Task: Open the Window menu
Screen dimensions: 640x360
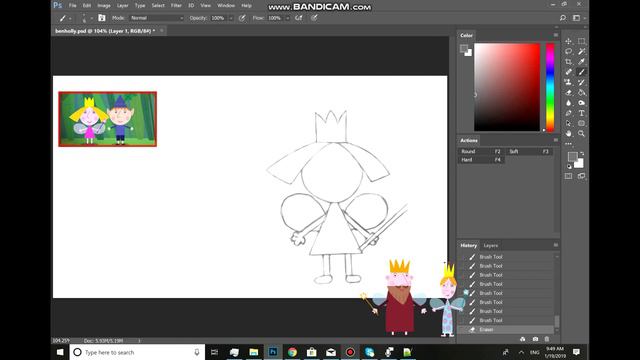Action: (x=226, y=6)
